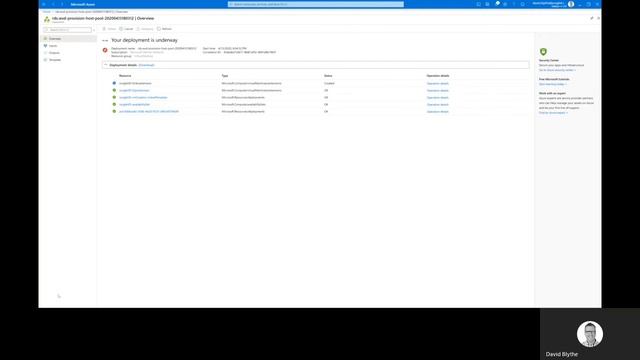The width and height of the screenshot is (640, 360).
Task: Open Operation details for the Created row
Action: tap(438, 83)
